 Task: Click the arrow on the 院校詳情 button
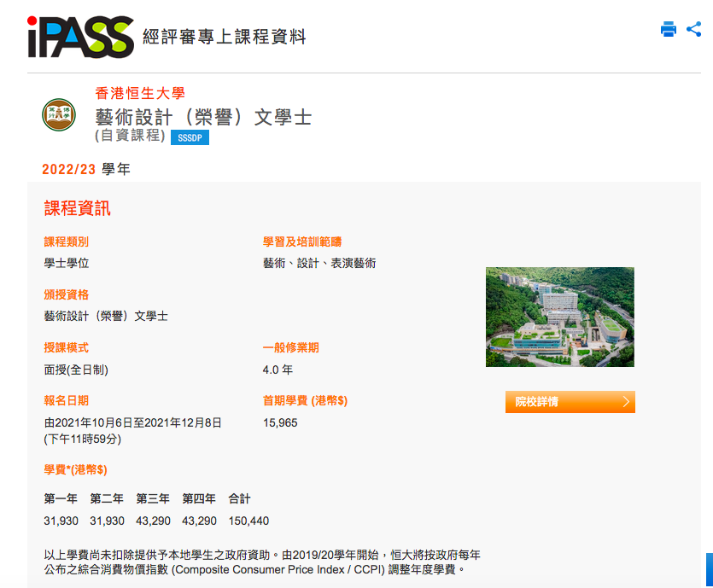point(626,402)
